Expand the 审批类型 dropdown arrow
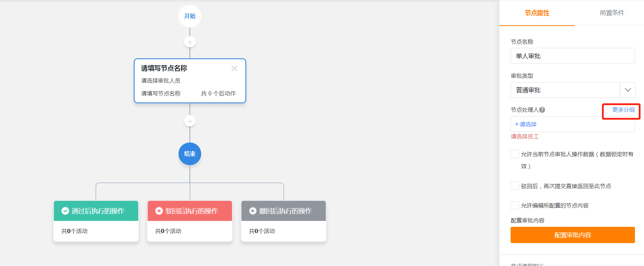 (628, 90)
